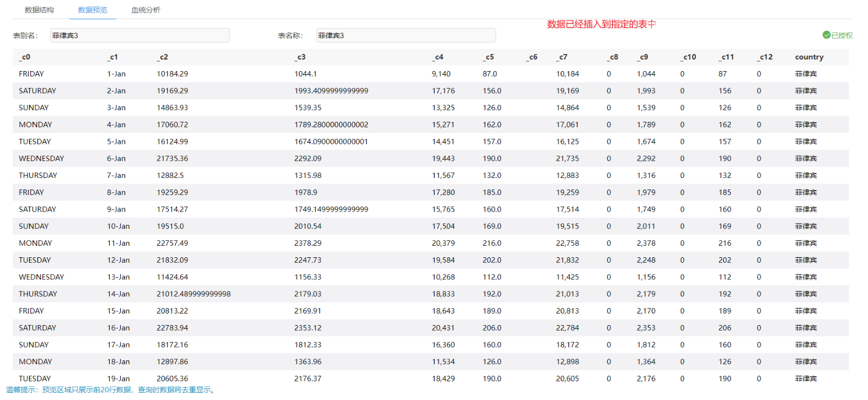868x400 pixels.
Task: Select the cell 20,379
Action: coord(443,244)
